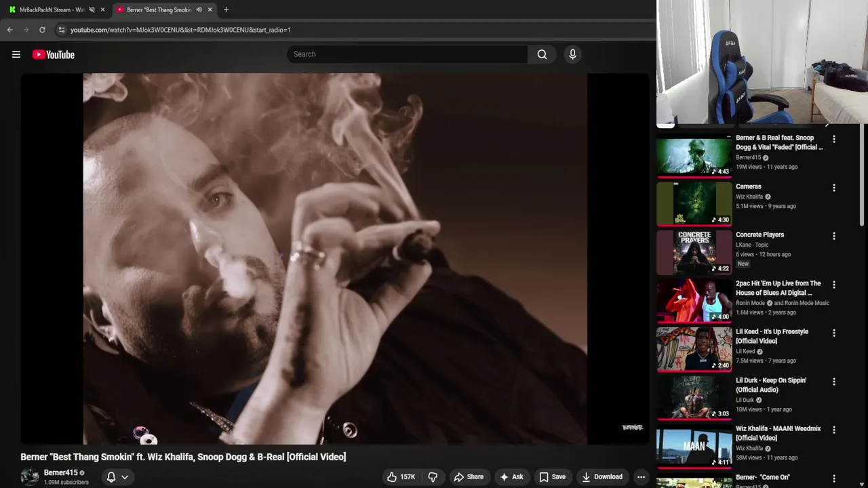Go to the YouTube home logo
Screen dimensions: 868x488
[53, 54]
